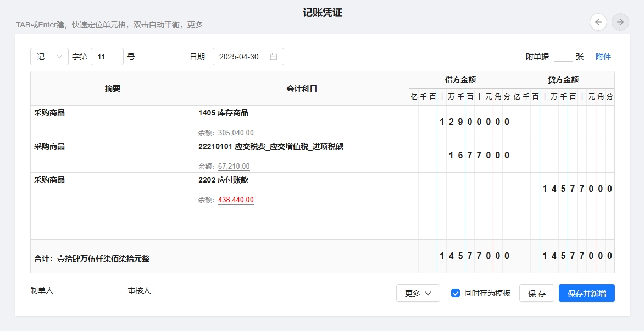The height and width of the screenshot is (331, 644).
Task: Click the credit amount 14577000 for 应付账款
Action: pyautogui.click(x=577, y=189)
